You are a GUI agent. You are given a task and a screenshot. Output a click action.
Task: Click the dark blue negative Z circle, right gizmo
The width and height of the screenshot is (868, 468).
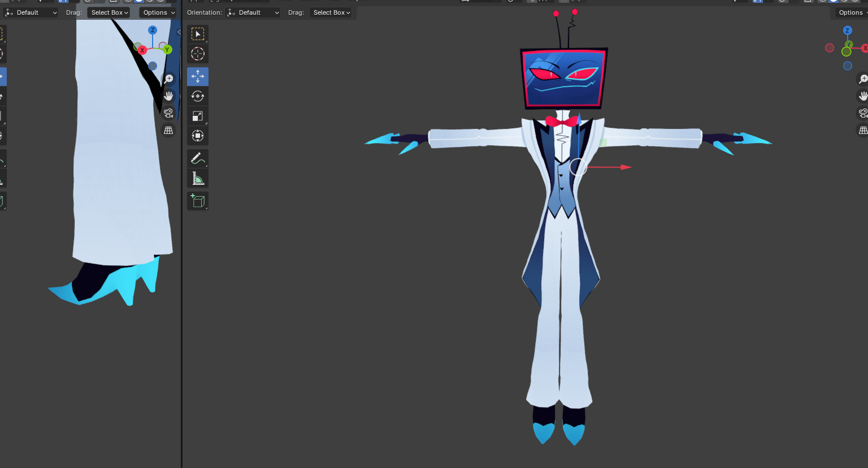click(x=848, y=66)
